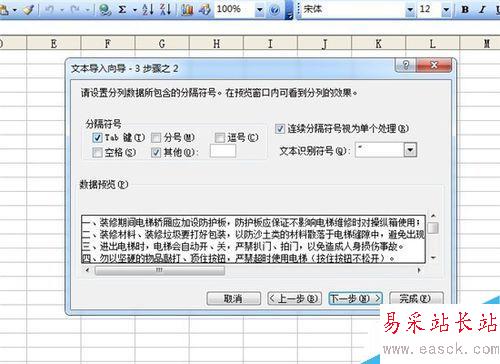This screenshot has height=364, width=500.
Task: Enable the 逗号 (comma) delimiter checkbox
Action: click(220, 137)
